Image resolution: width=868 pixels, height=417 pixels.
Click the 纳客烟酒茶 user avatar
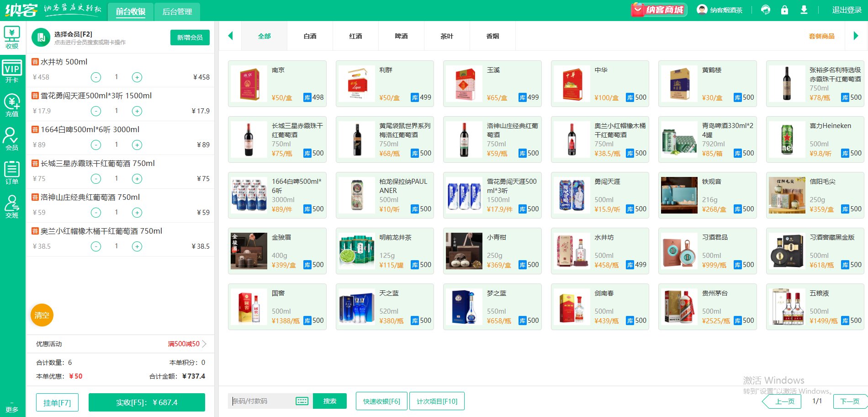tap(702, 10)
